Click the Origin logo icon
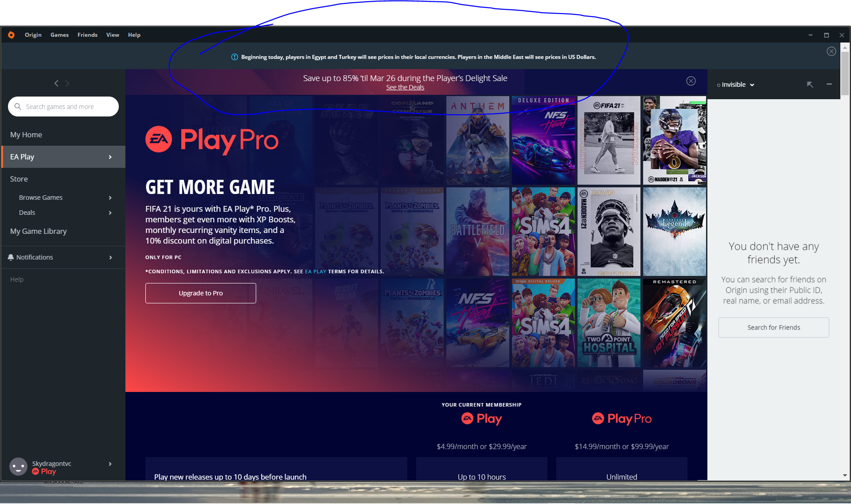The image size is (851, 504). (x=12, y=35)
